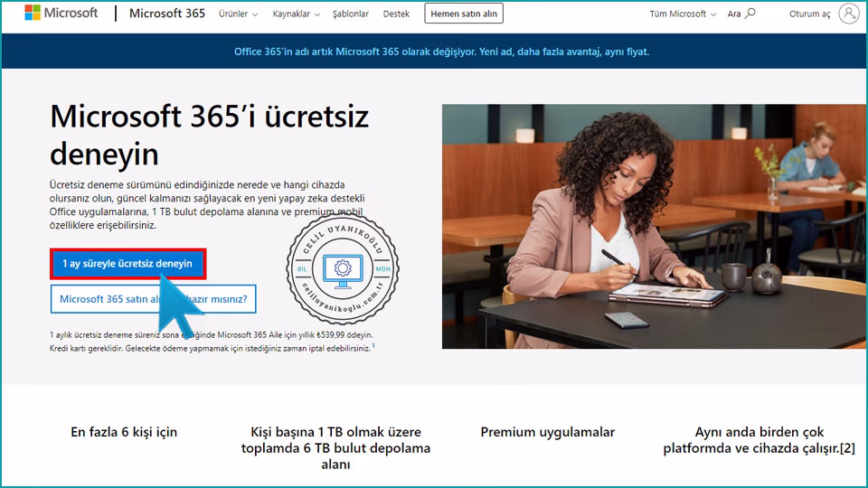Click the hero image of woman with tablet
This screenshot has width=868, height=488.
654,226
